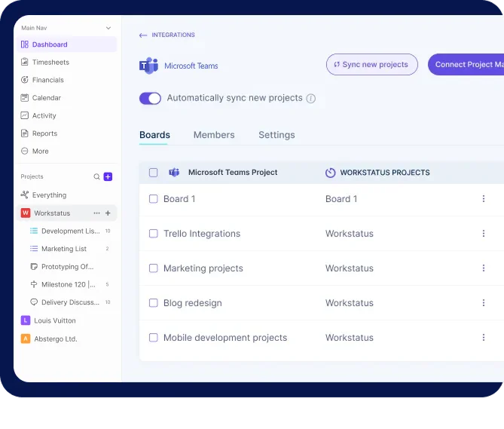Click the back arrow next to Integrations
Image resolution: width=504 pixels, height=429 pixels.
point(143,35)
